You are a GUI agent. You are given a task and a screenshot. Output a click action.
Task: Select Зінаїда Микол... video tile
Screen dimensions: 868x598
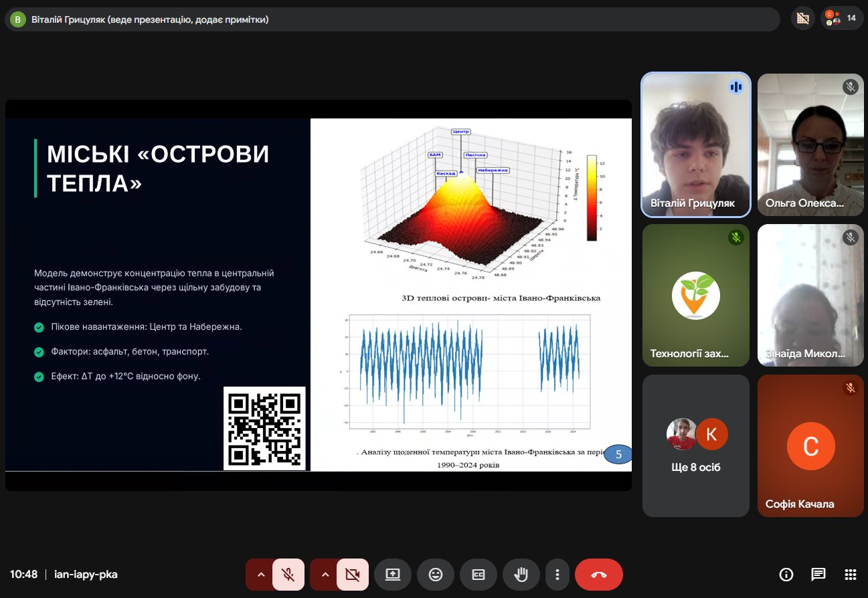point(810,295)
